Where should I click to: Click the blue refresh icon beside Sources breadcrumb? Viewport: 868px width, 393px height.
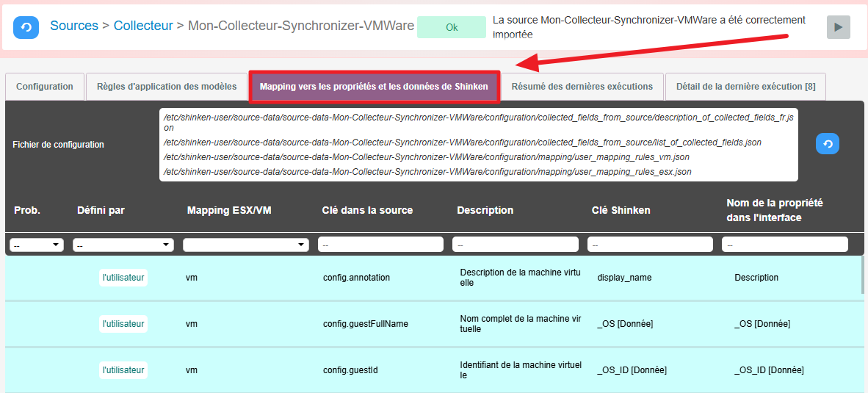26,27
